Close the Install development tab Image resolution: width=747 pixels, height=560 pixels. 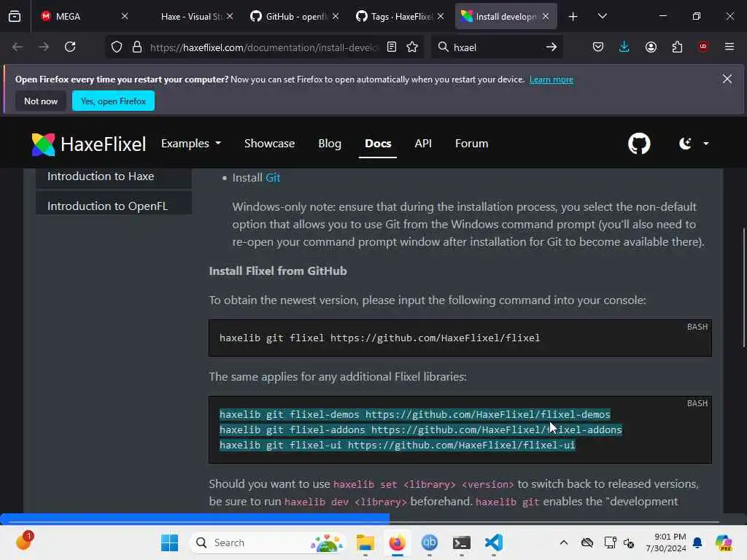546,16
